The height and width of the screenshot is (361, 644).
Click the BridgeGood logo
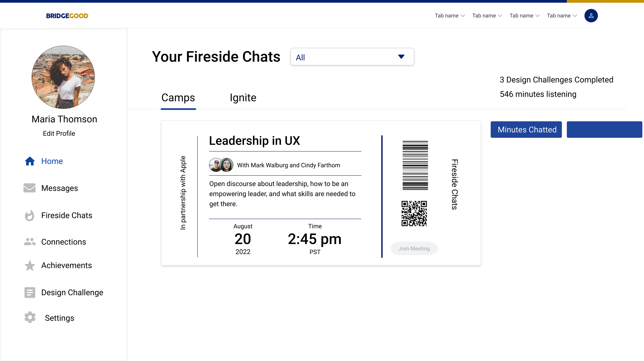click(x=67, y=16)
